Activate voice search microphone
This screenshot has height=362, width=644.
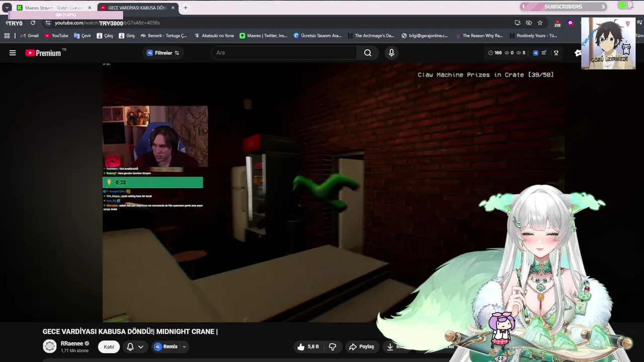coord(391,53)
